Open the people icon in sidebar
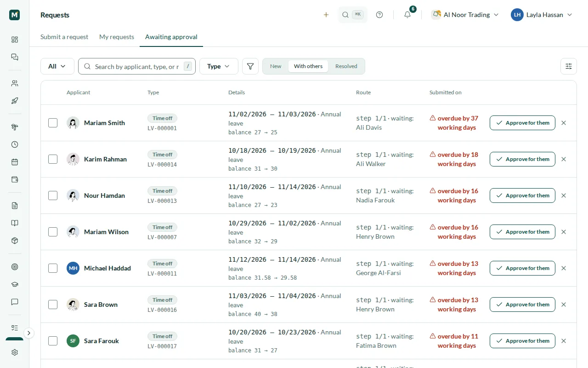The height and width of the screenshot is (368, 588). 15,83
